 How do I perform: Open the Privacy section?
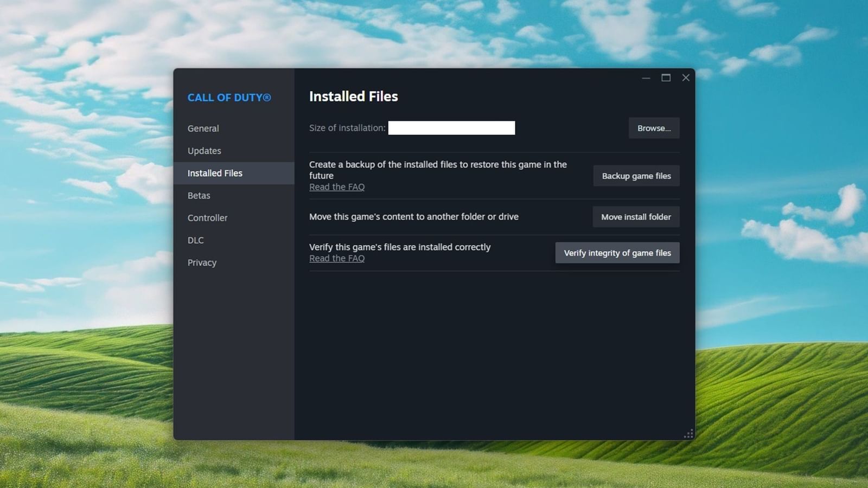click(202, 262)
